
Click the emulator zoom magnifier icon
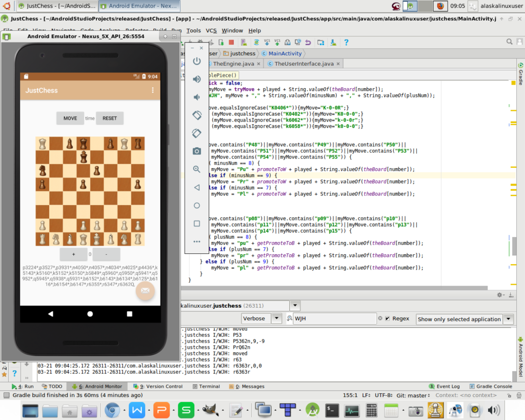[197, 169]
